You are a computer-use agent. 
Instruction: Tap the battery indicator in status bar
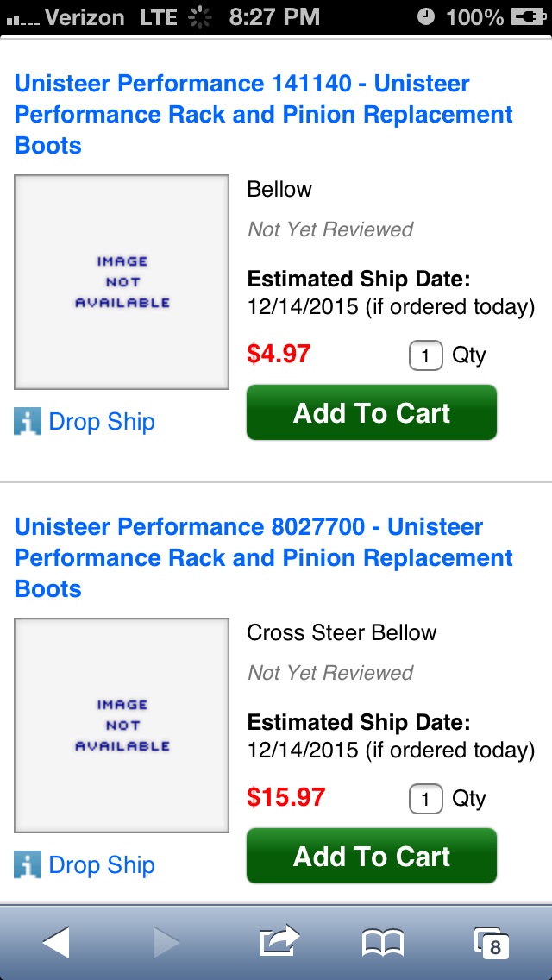tap(528, 17)
